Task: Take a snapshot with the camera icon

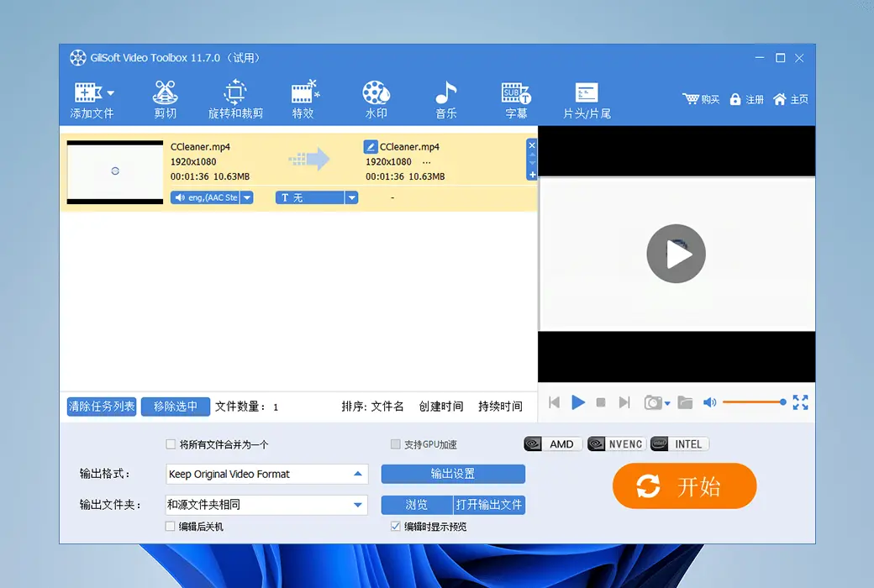Action: 653,402
